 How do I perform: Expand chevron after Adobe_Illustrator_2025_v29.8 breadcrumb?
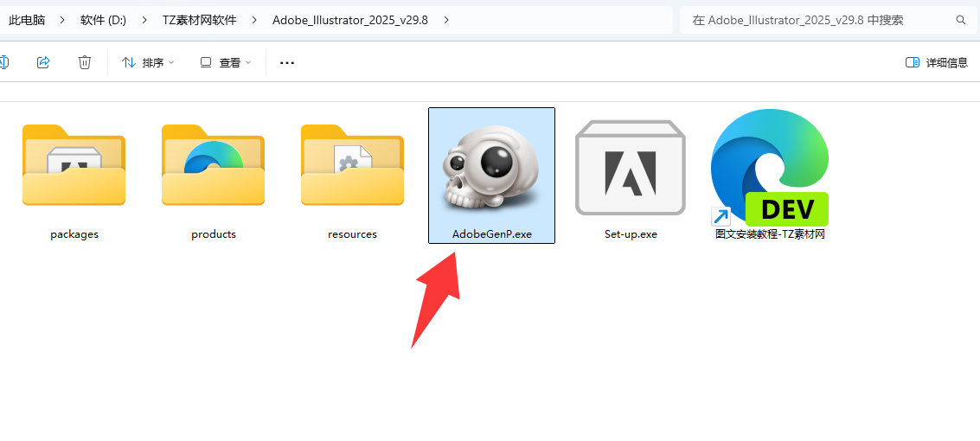(x=446, y=20)
